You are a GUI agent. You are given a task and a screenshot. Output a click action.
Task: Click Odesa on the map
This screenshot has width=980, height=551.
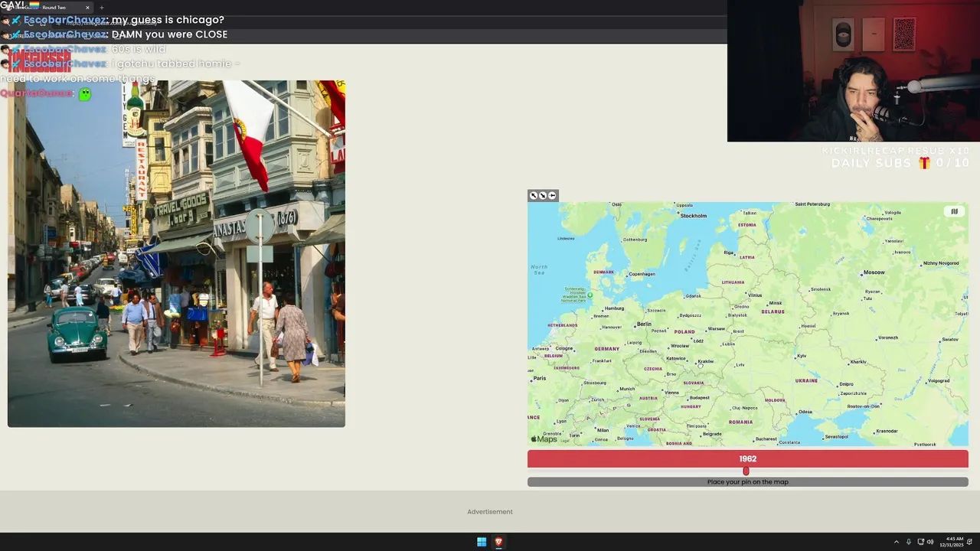coord(805,412)
